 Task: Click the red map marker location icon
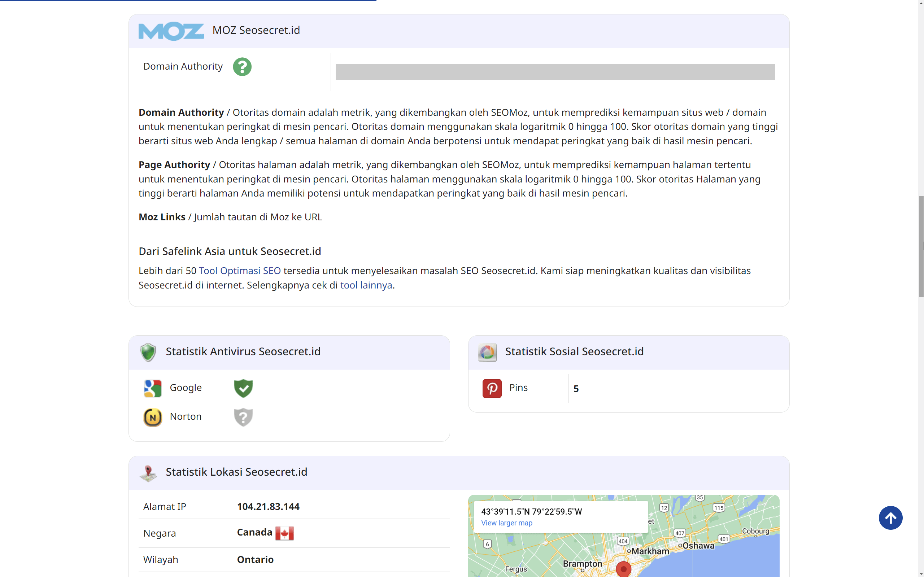tap(149, 472)
